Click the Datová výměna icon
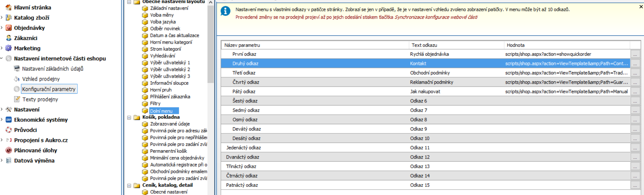The height and width of the screenshot is (195, 644). (x=9, y=161)
